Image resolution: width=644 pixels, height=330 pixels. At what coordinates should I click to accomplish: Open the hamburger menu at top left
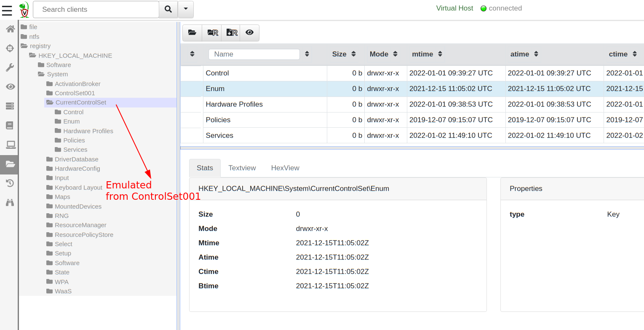point(7,11)
